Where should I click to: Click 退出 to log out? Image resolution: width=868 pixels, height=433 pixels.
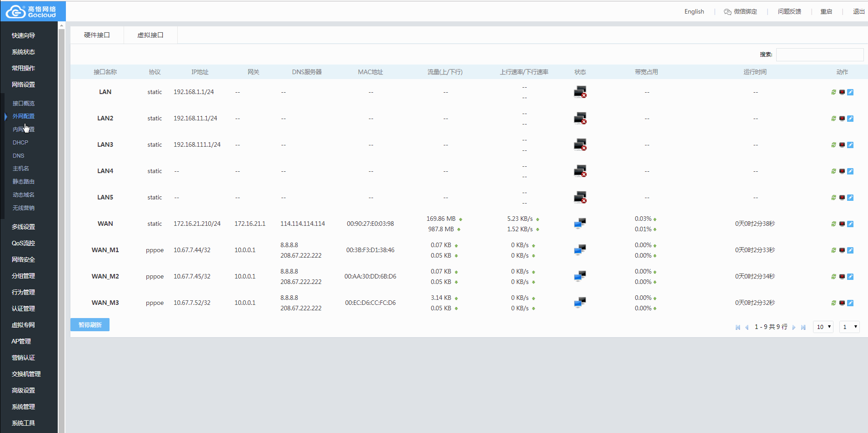tap(858, 12)
